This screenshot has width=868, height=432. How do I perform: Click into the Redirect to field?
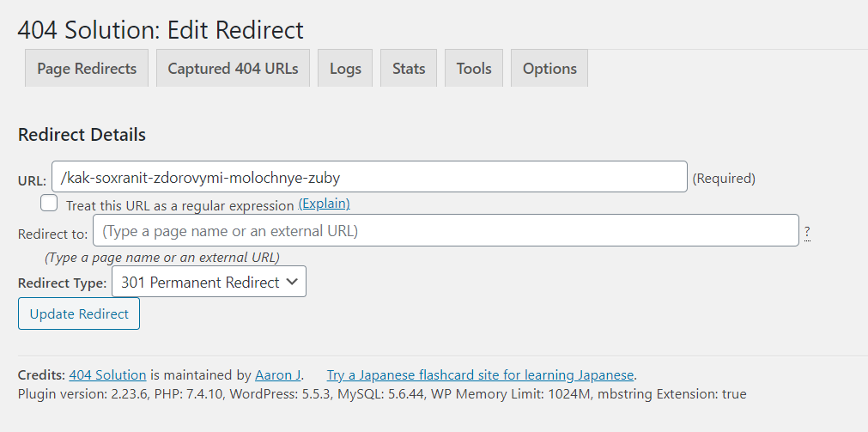(x=446, y=230)
